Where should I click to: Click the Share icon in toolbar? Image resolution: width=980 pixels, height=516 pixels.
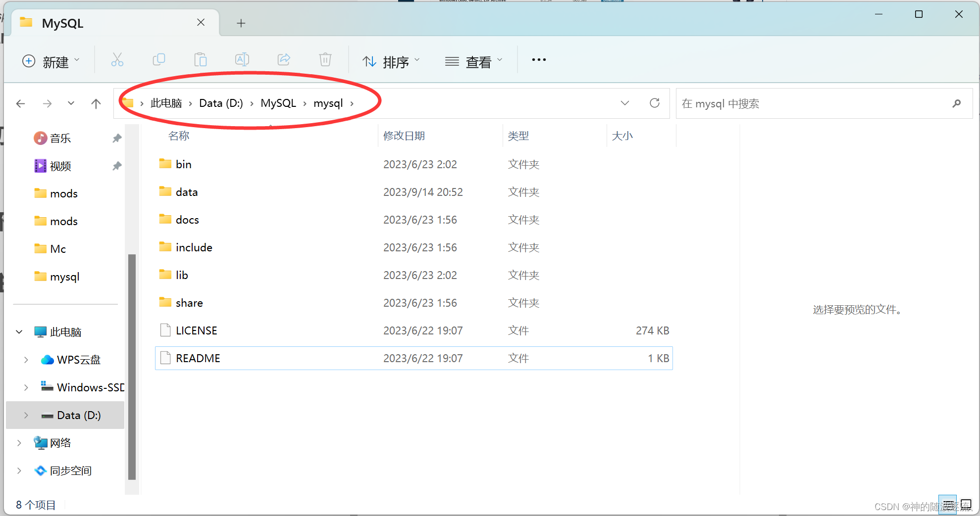click(x=284, y=60)
